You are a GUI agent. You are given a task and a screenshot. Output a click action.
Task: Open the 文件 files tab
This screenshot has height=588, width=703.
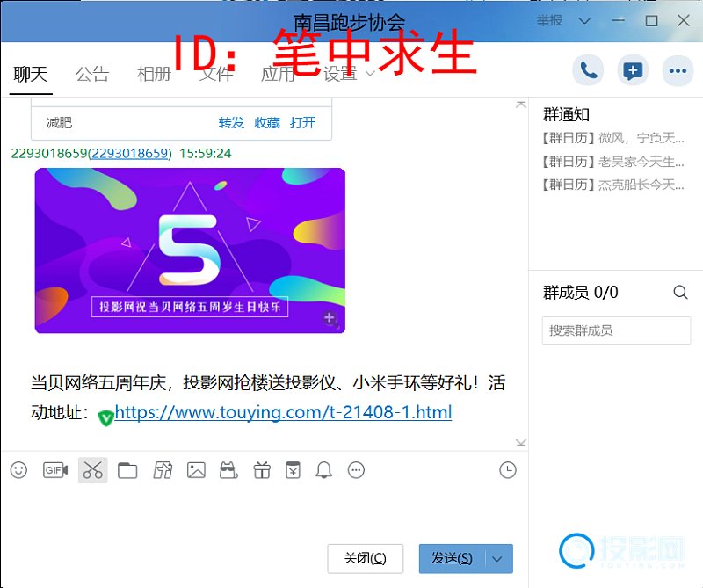[x=216, y=74]
